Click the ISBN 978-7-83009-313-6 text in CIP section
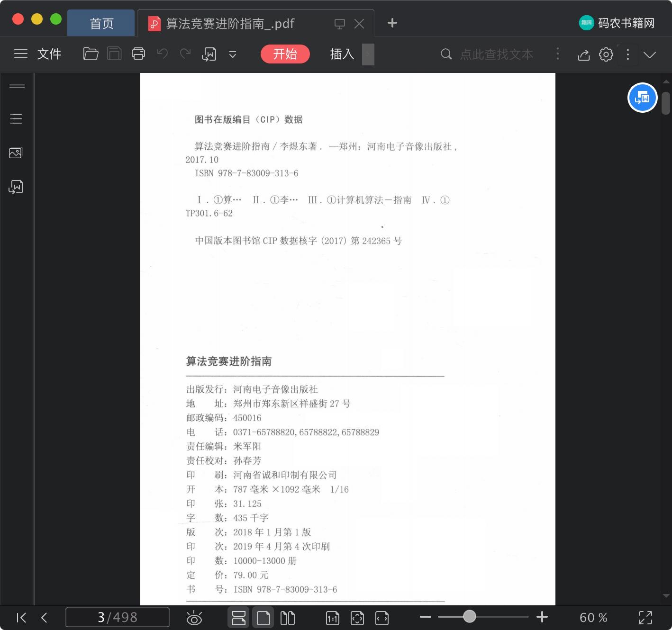 (246, 173)
